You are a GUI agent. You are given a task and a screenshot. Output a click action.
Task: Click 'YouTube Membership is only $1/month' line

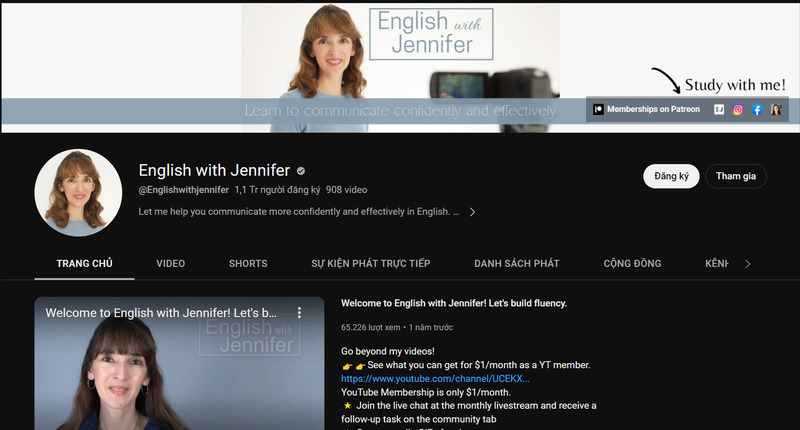click(x=426, y=392)
